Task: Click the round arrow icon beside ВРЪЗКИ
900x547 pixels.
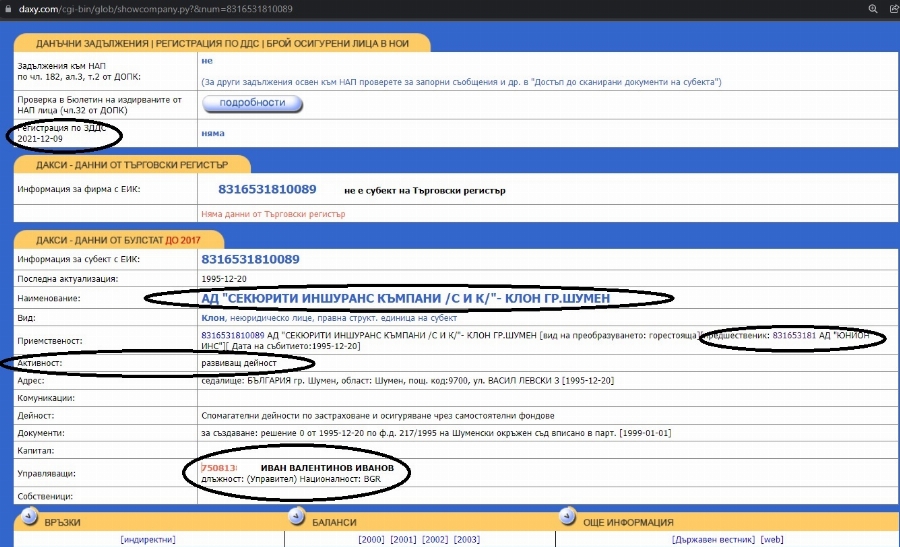Action: [23, 517]
